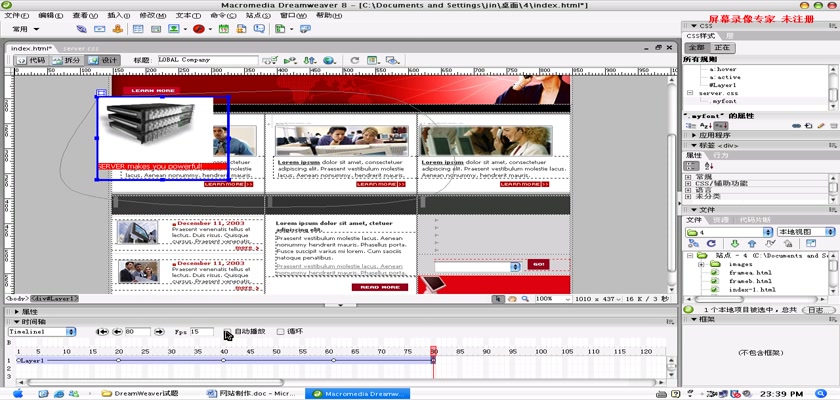
Task: Insert a named anchor from the toolbar
Action: 117,29
